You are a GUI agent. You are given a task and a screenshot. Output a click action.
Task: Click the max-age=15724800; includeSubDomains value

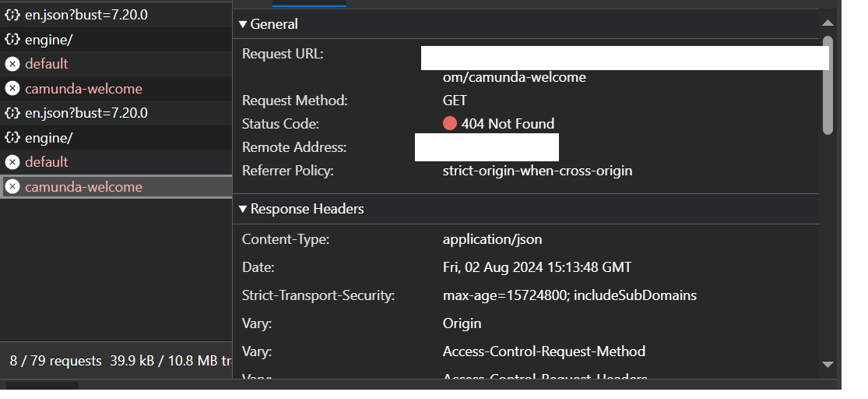click(570, 295)
